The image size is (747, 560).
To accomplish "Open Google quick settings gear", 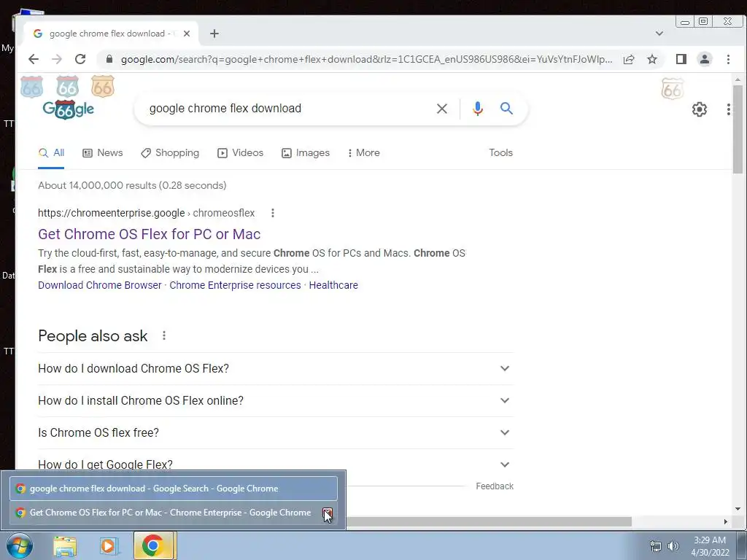I will coord(700,109).
